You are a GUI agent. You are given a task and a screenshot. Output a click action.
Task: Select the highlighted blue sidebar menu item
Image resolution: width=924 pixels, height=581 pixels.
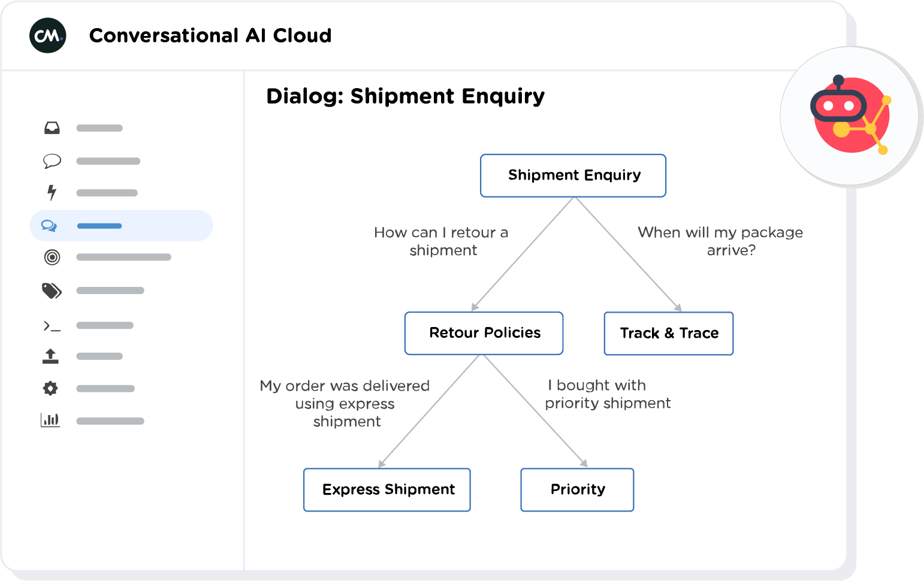click(121, 226)
